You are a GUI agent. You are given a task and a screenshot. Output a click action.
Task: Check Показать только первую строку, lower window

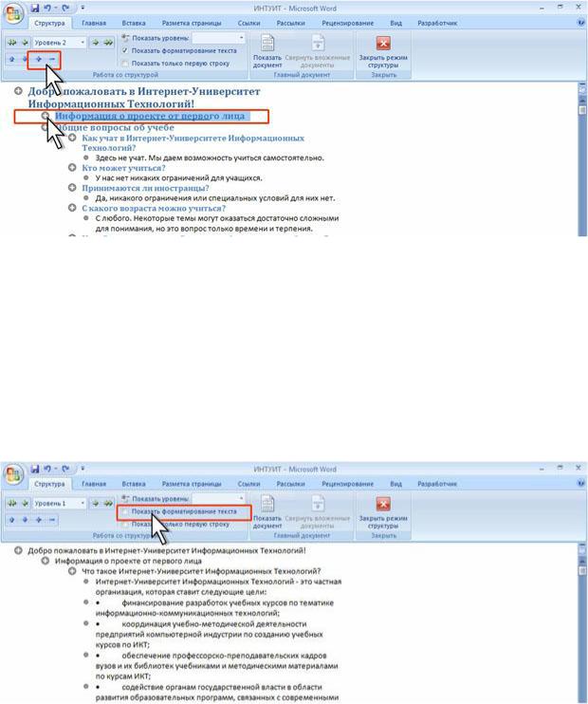coord(125,524)
